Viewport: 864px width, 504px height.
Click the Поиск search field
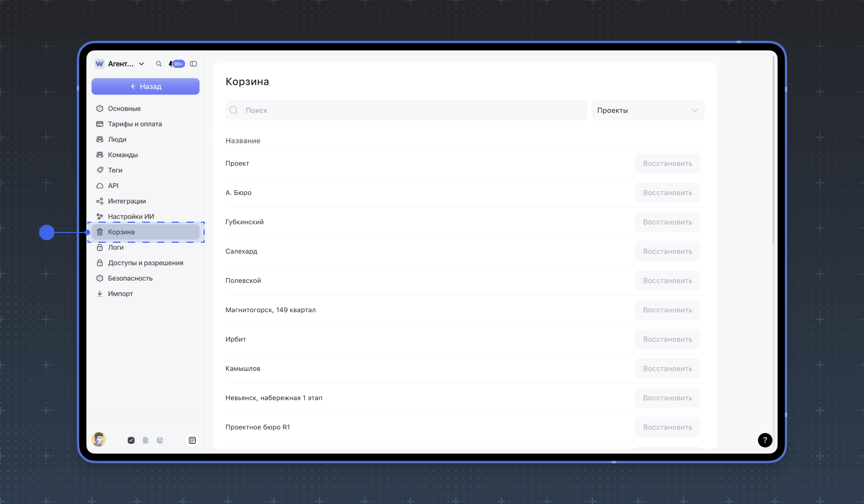pos(406,110)
